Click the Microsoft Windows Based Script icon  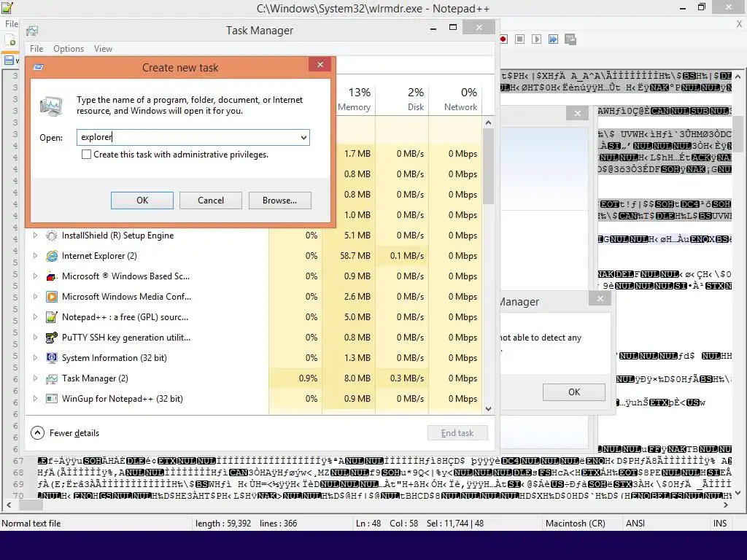pyautogui.click(x=52, y=276)
